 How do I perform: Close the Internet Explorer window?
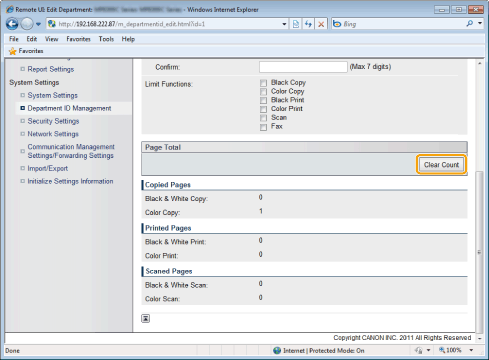pyautogui.click(x=476, y=10)
